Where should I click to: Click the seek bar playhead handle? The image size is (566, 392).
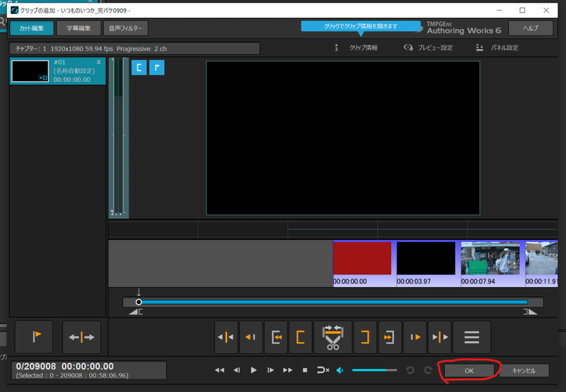[x=139, y=302]
